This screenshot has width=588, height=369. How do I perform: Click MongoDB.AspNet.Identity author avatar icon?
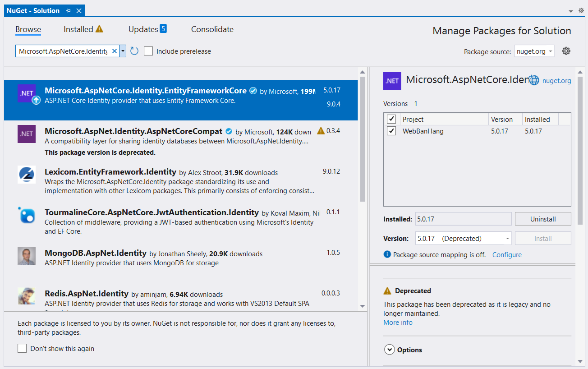(x=27, y=256)
